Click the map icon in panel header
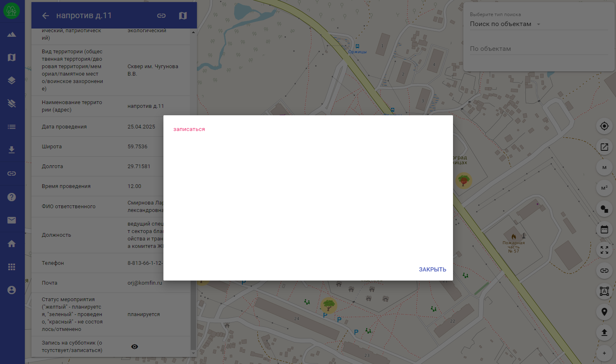 tap(183, 16)
